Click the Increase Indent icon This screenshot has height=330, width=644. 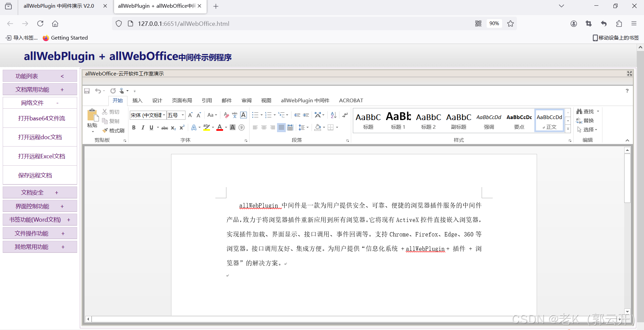pyautogui.click(x=306, y=115)
